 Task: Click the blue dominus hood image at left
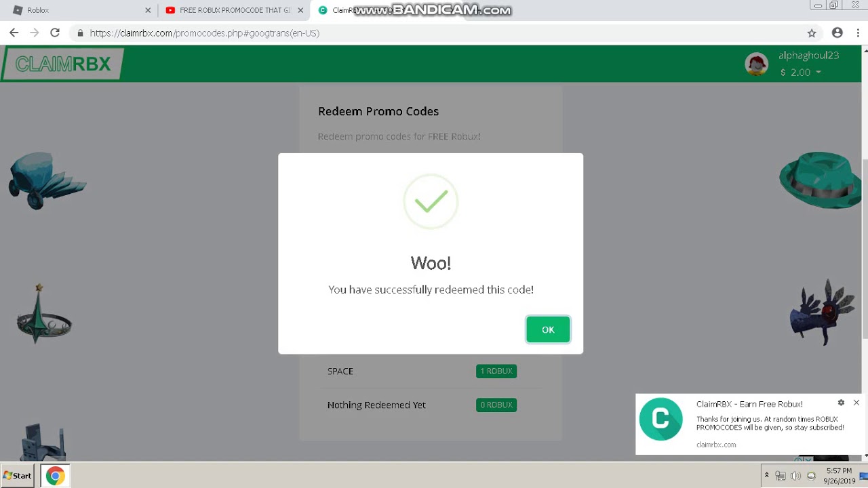(46, 180)
